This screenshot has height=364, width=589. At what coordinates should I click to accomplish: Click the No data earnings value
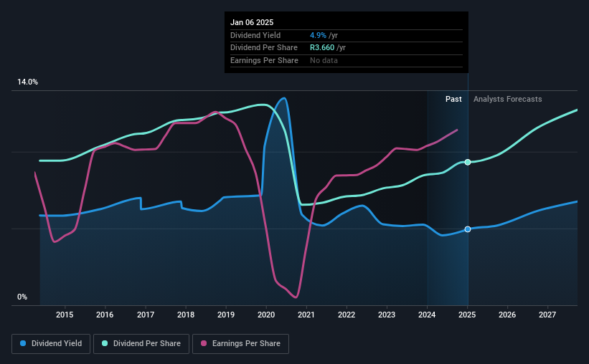pyautogui.click(x=324, y=60)
